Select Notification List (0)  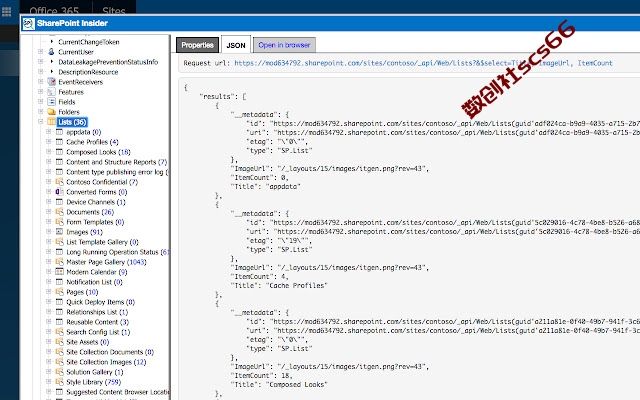[x=94, y=282]
